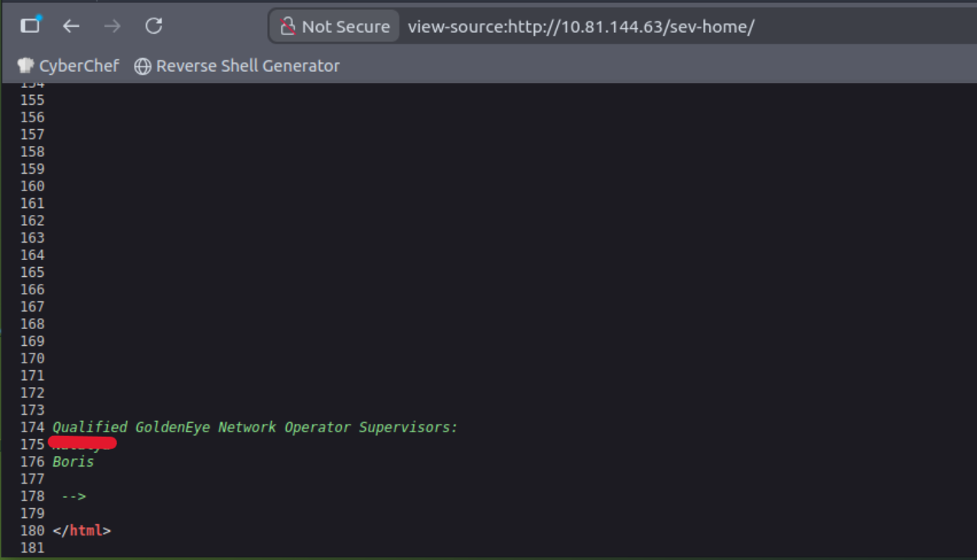Screen dimensions: 977x560
Task: Open the Reverse Shell Generator bookmark
Action: tap(237, 67)
